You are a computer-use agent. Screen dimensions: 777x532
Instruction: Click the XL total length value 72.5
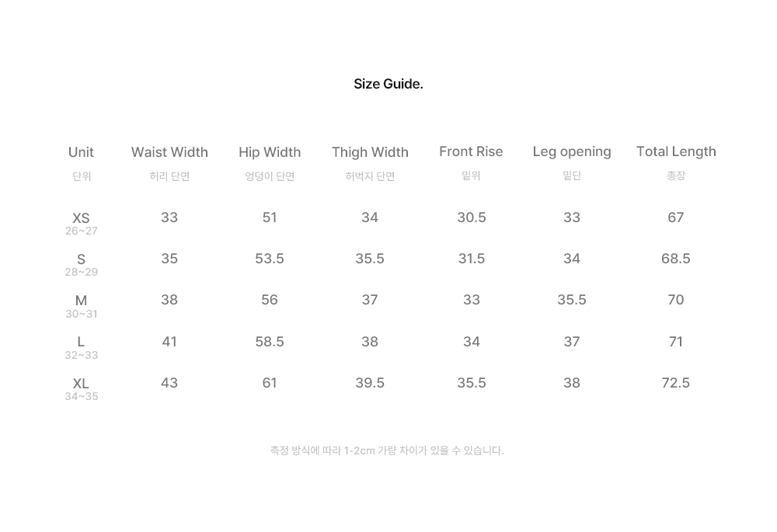click(676, 383)
